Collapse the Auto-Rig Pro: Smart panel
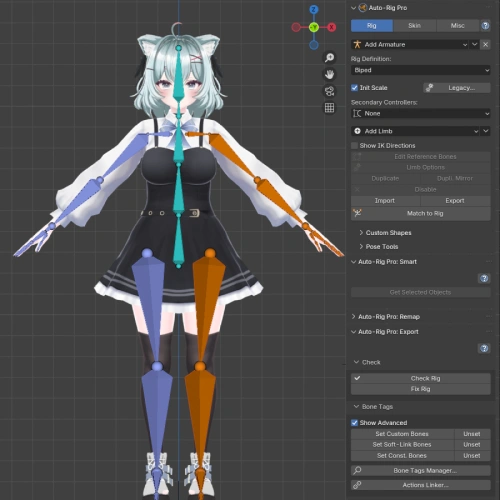Image resolution: width=500 pixels, height=500 pixels. tap(384, 262)
